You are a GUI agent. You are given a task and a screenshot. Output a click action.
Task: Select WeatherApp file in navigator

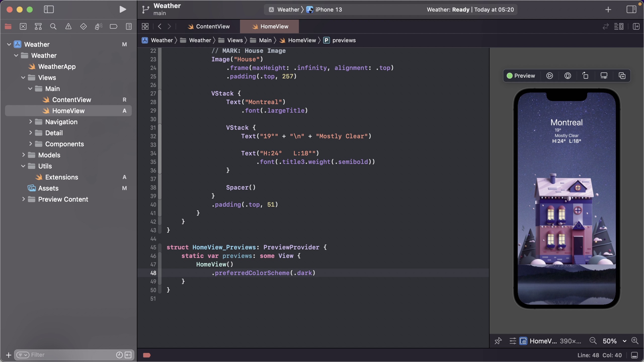(x=57, y=66)
